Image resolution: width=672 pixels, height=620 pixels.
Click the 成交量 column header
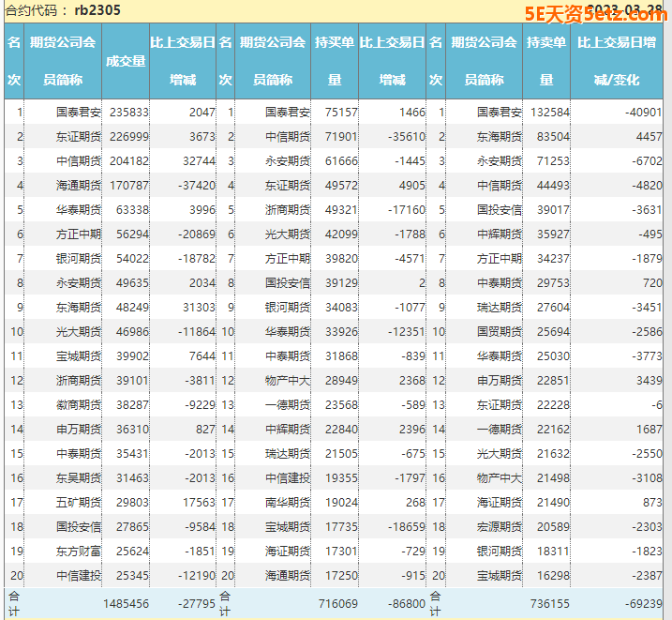126,61
